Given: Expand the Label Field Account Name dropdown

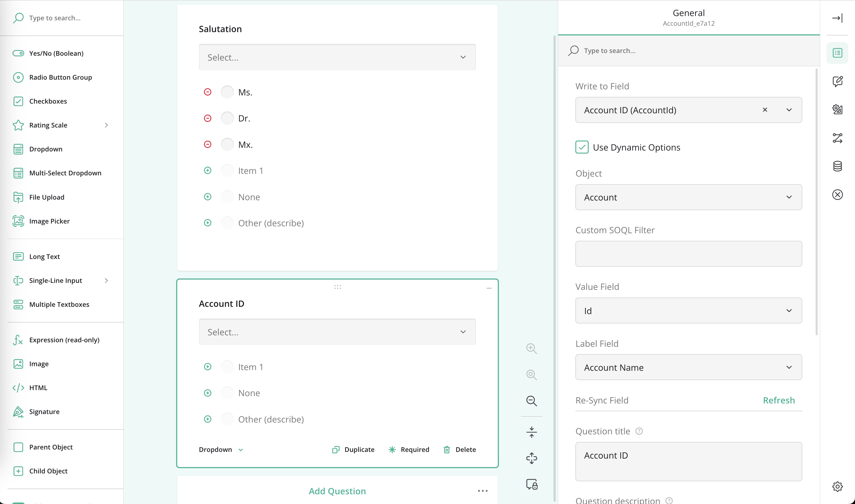Looking at the screenshot, I should [688, 367].
